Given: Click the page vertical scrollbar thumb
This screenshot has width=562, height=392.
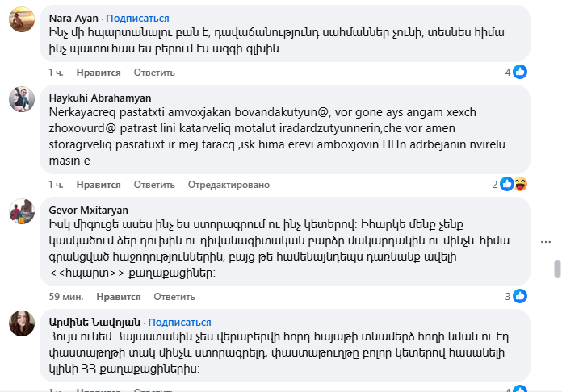Looking at the screenshot, I should (x=556, y=269).
